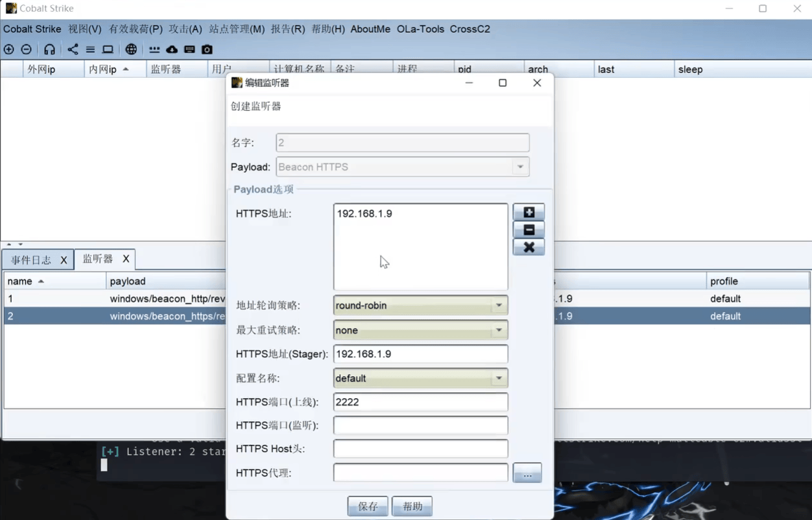Open the OLa-Tools menu

click(x=420, y=29)
